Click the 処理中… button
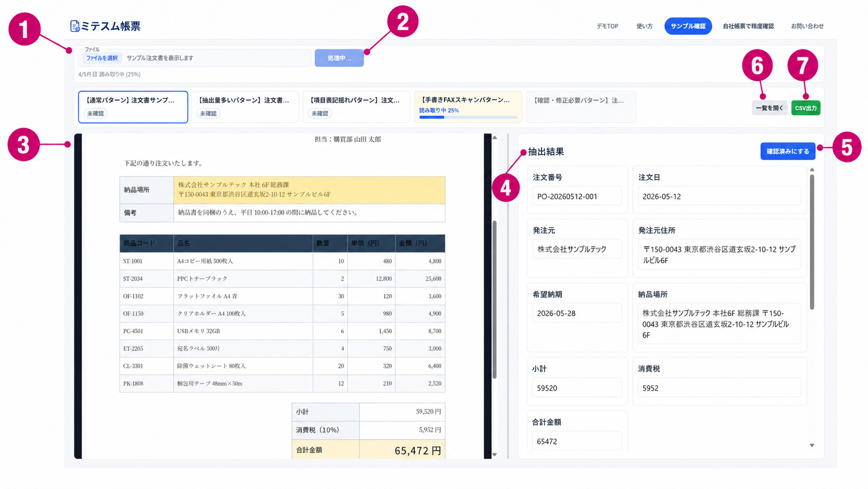868x489 pixels. click(x=339, y=58)
